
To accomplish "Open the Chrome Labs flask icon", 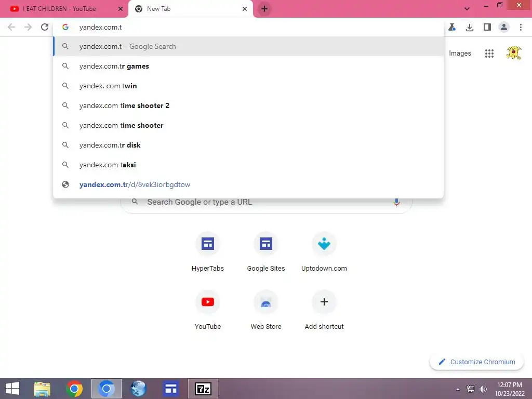I will click(x=452, y=27).
